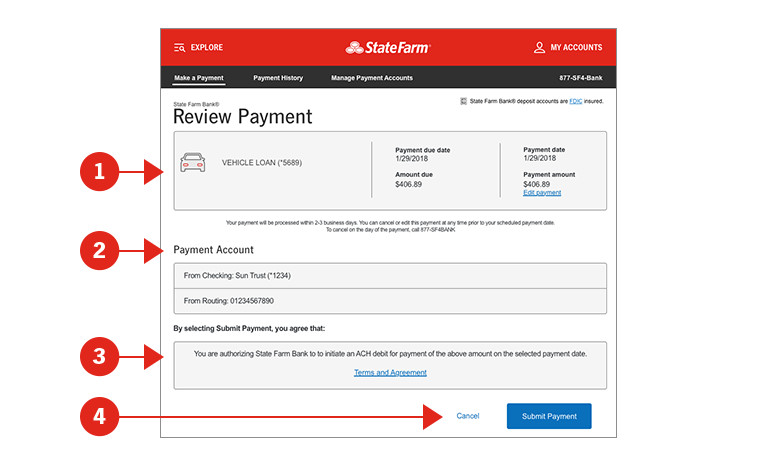Viewport: 777px width, 464px height.
Task: Open the FDIC link
Action: [575, 101]
